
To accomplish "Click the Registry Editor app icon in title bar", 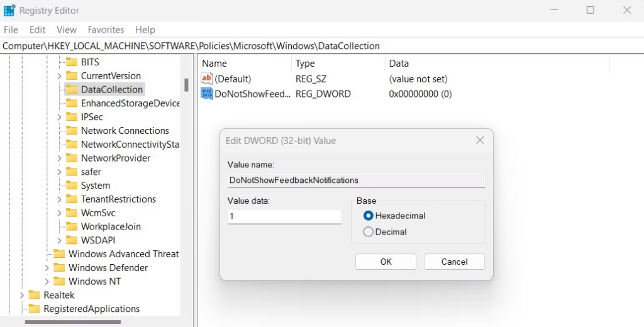I will (x=9, y=10).
